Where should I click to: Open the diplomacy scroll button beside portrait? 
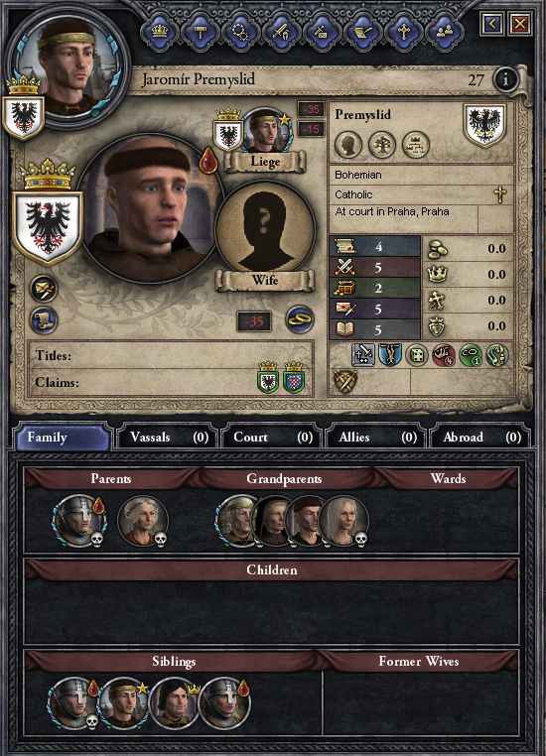click(44, 321)
